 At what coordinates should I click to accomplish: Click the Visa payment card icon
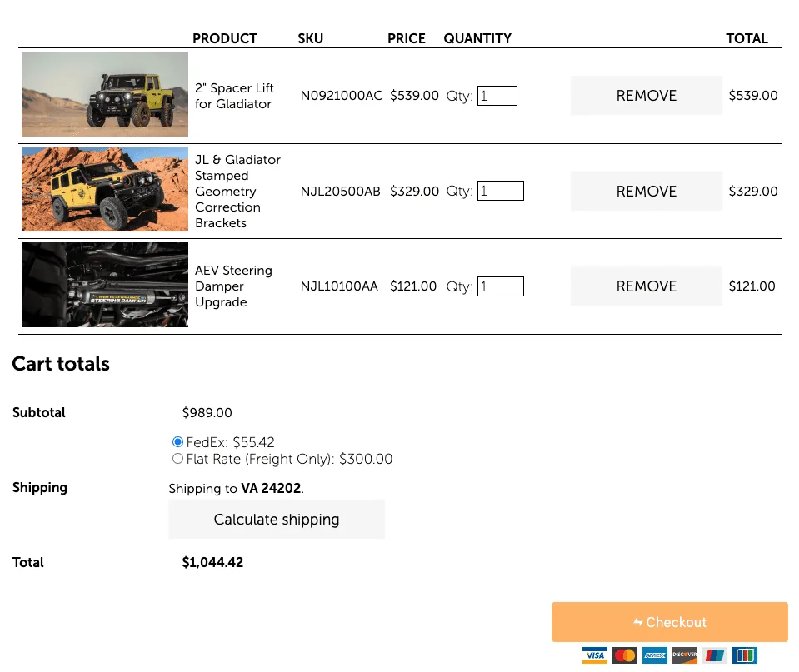click(x=595, y=655)
